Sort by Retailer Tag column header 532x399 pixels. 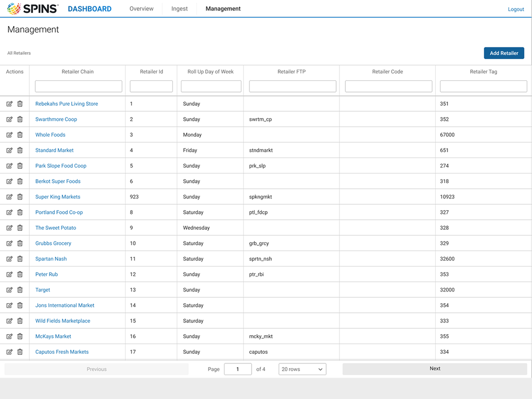coord(484,72)
